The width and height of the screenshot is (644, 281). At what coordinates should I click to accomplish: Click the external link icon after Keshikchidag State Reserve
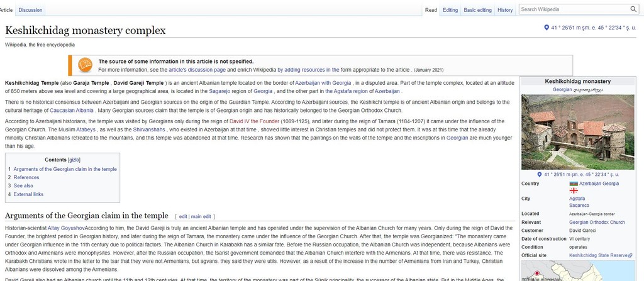click(630, 255)
